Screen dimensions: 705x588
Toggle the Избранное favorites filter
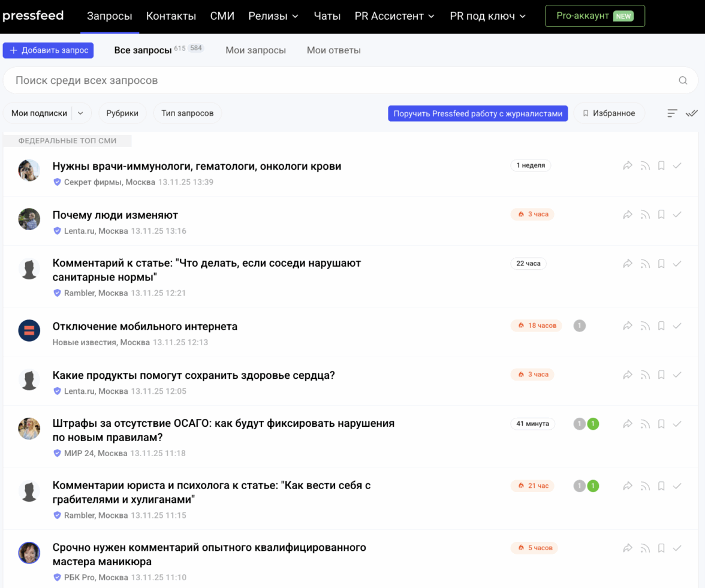pos(609,113)
